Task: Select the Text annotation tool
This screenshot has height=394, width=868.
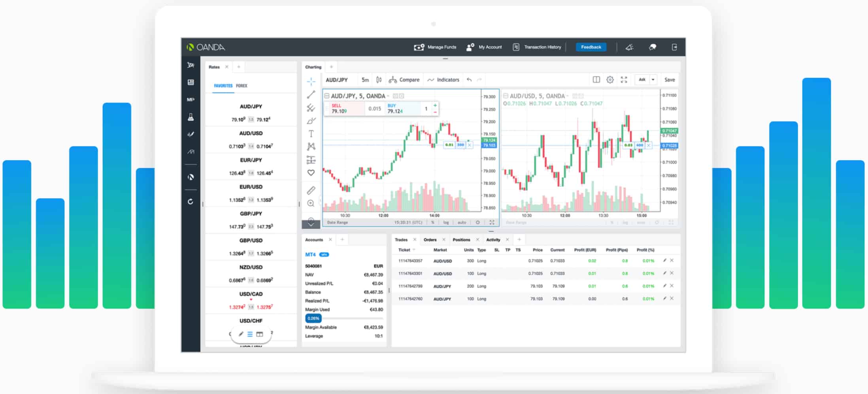Action: tap(311, 134)
